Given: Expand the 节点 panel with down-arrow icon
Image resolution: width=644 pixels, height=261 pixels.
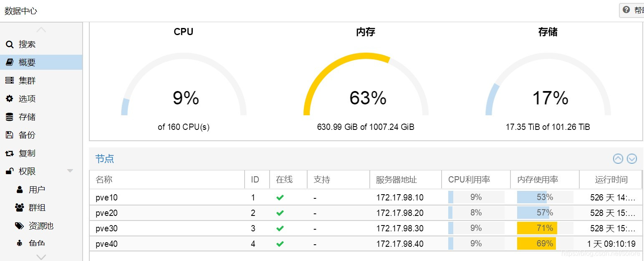Looking at the screenshot, I should click(x=632, y=159).
